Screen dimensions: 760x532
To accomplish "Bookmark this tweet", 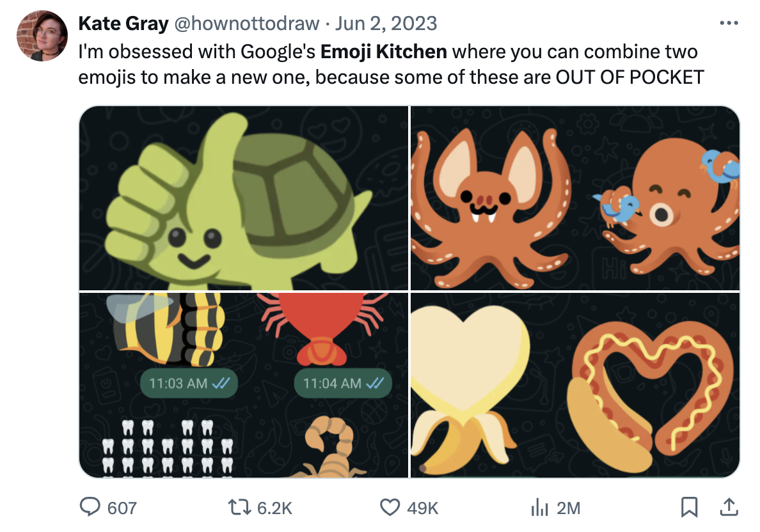I will (688, 508).
